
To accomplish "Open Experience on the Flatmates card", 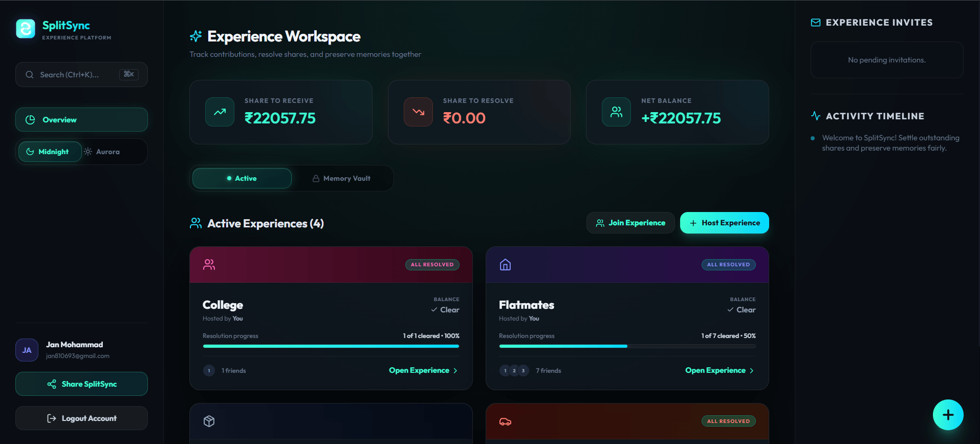I will click(720, 370).
